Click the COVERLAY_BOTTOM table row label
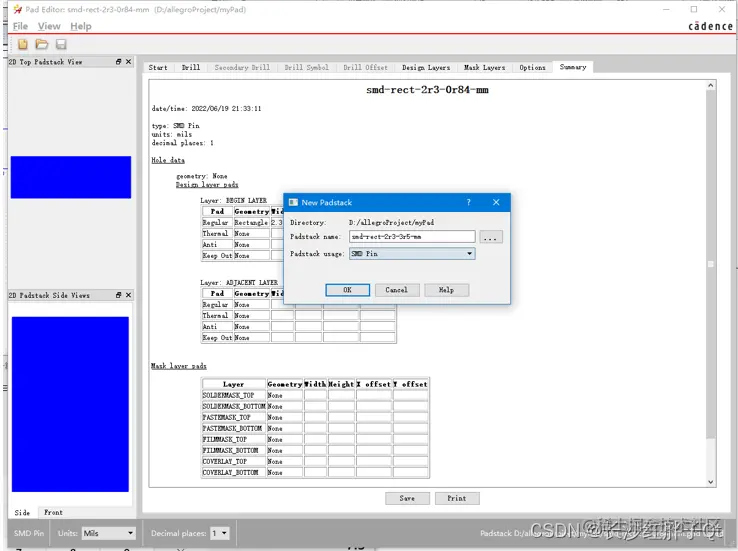Viewport: 738px width, 551px height. (x=231, y=472)
